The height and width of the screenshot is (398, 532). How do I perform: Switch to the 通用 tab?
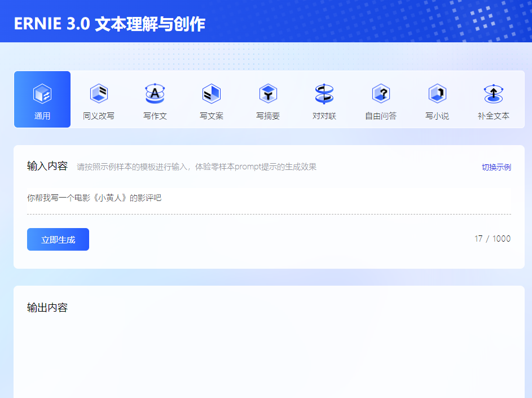(42, 99)
